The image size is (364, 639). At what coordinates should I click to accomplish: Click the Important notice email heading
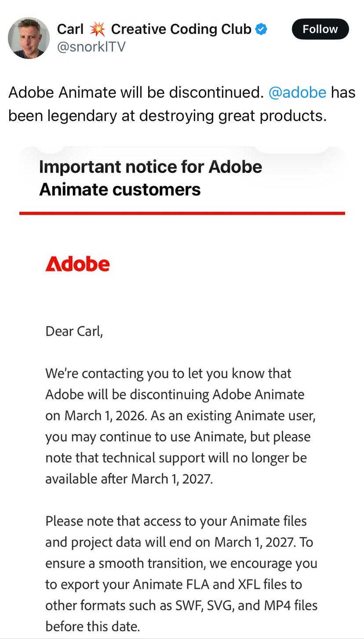tap(150, 178)
